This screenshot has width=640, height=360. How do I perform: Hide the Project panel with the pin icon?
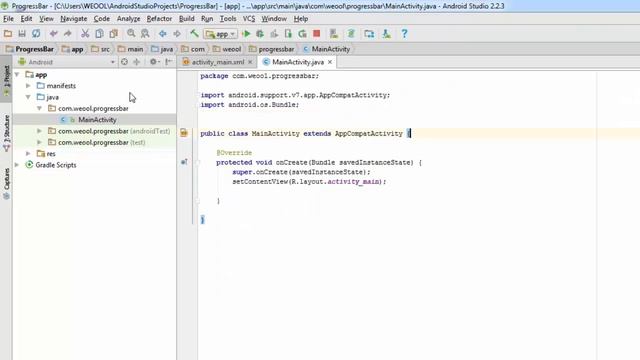pyautogui.click(x=169, y=62)
